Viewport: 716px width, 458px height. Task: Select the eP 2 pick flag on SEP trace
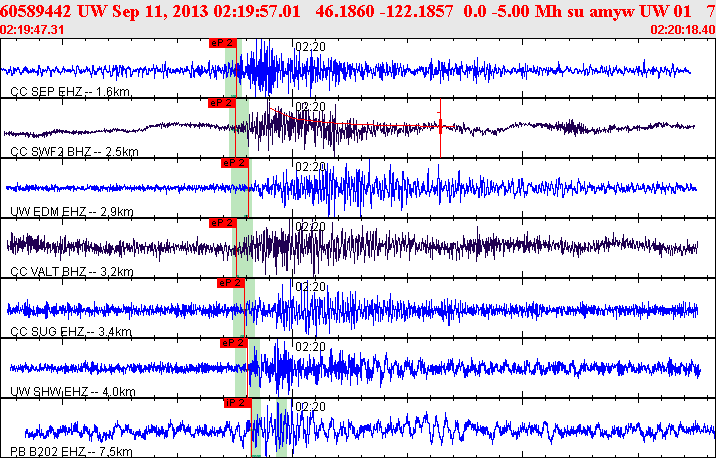tap(223, 43)
